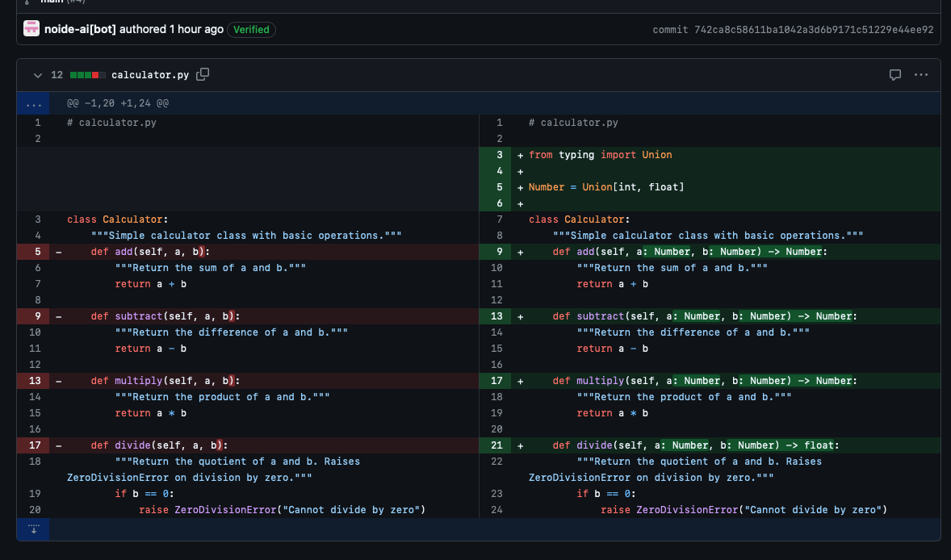Click right-side 'raise ZeroDivisionError' line 24
Image resolution: width=951 pixels, height=560 pixels.
coord(744,510)
